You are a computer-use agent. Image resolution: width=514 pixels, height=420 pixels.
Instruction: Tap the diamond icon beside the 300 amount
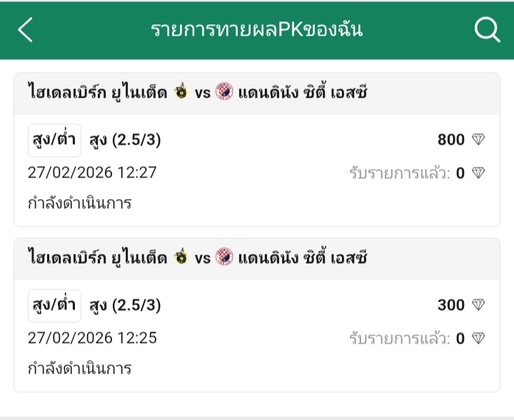[x=478, y=306]
